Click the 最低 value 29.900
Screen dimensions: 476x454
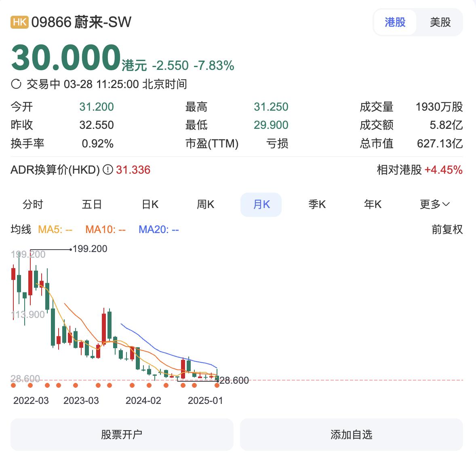point(271,125)
